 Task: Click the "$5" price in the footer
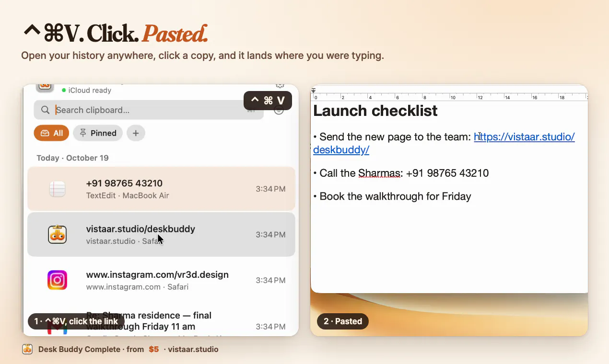(153, 349)
